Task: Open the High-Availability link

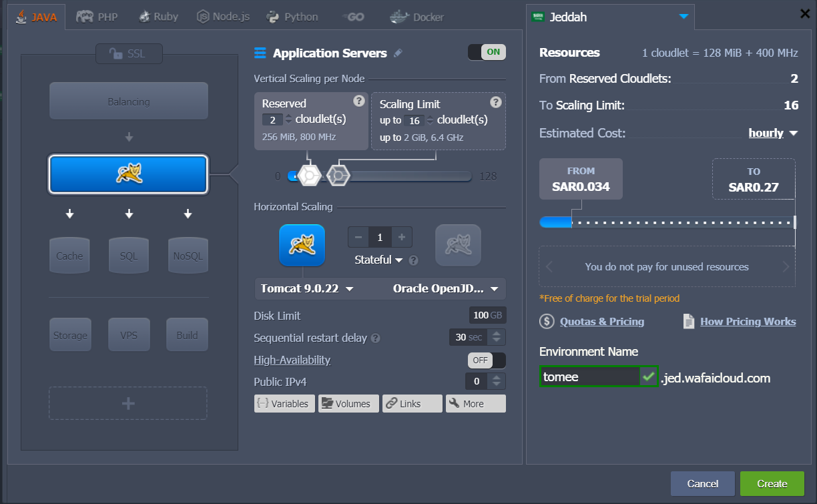Action: (292, 360)
